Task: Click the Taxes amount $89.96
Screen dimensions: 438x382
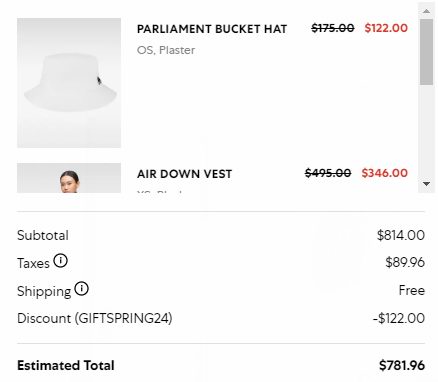Action: point(405,263)
